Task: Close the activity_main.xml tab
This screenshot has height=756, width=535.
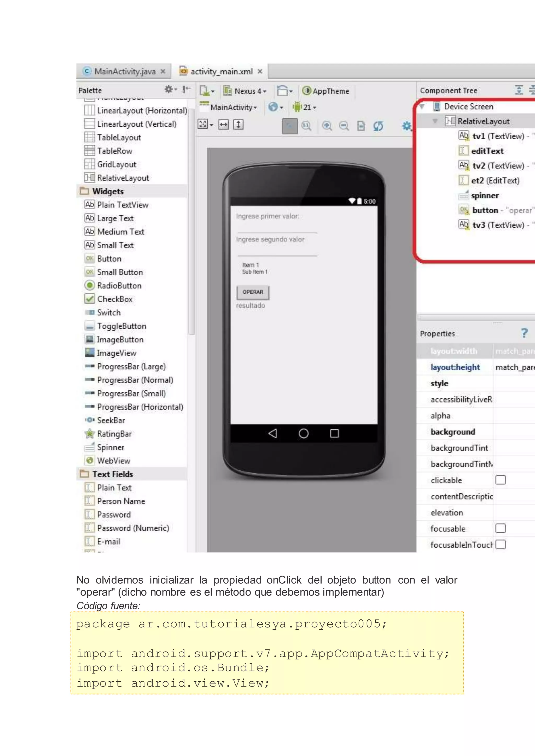Action: point(260,72)
